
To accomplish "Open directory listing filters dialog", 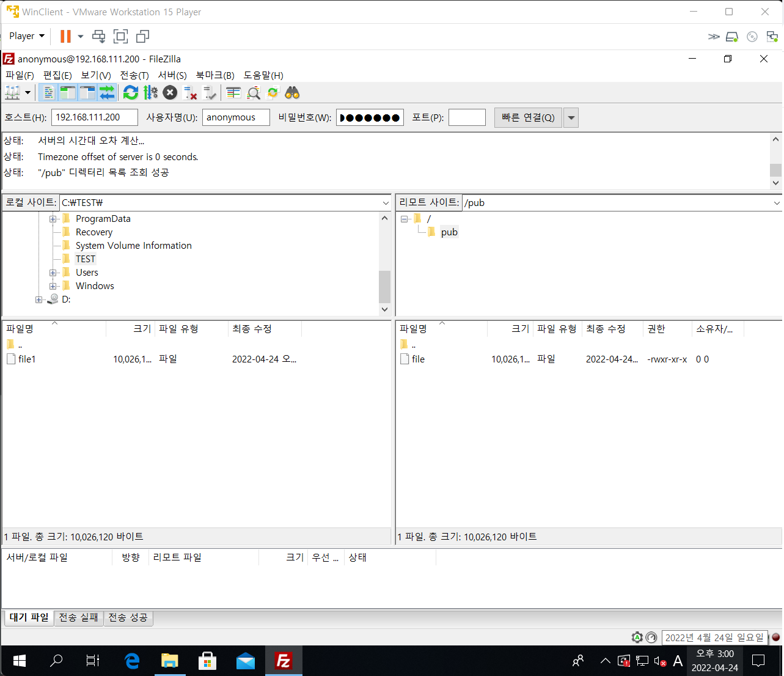I will point(233,93).
